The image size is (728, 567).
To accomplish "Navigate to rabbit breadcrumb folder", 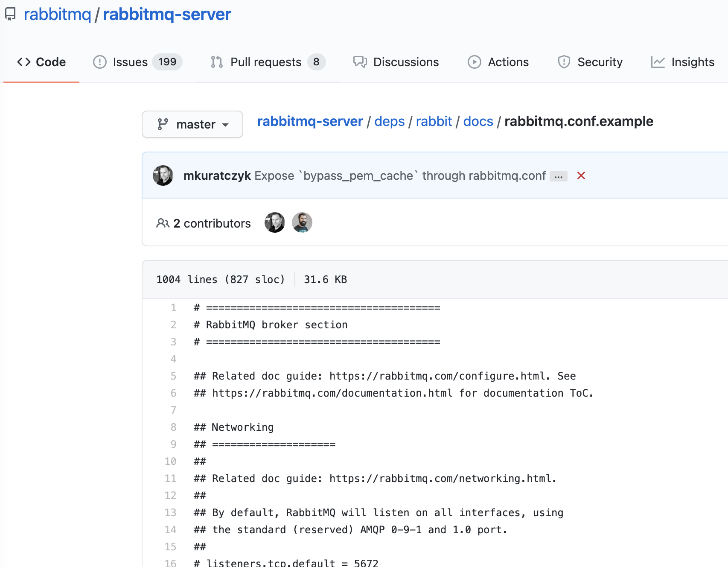I will (434, 121).
